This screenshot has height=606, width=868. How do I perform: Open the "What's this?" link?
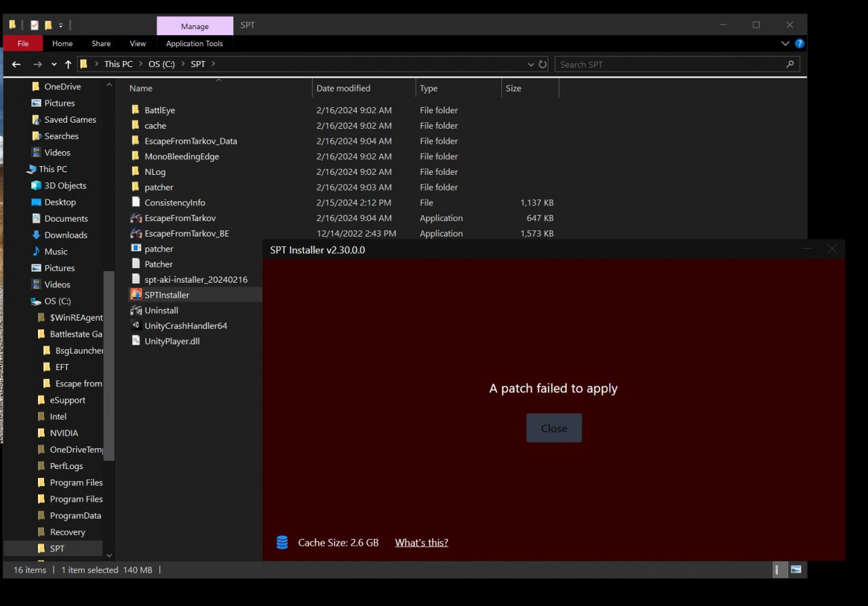[421, 542]
